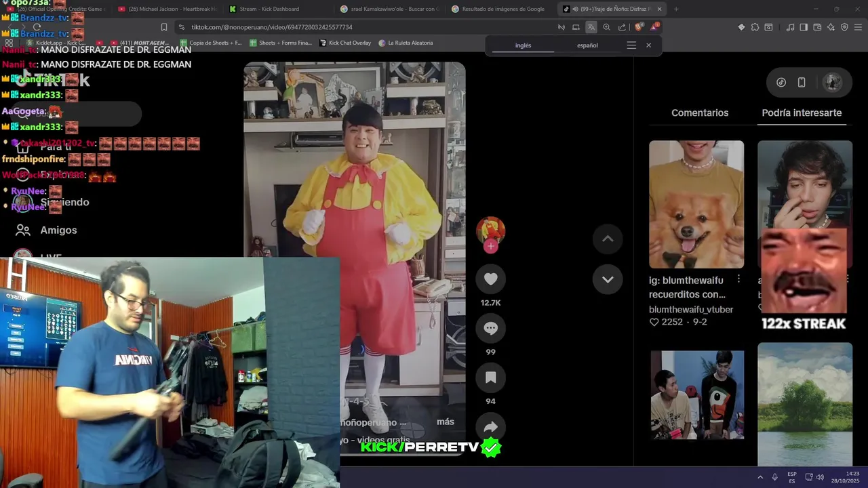Open comments via speech bubble icon
The height and width of the screenshot is (488, 868).
pyautogui.click(x=491, y=329)
